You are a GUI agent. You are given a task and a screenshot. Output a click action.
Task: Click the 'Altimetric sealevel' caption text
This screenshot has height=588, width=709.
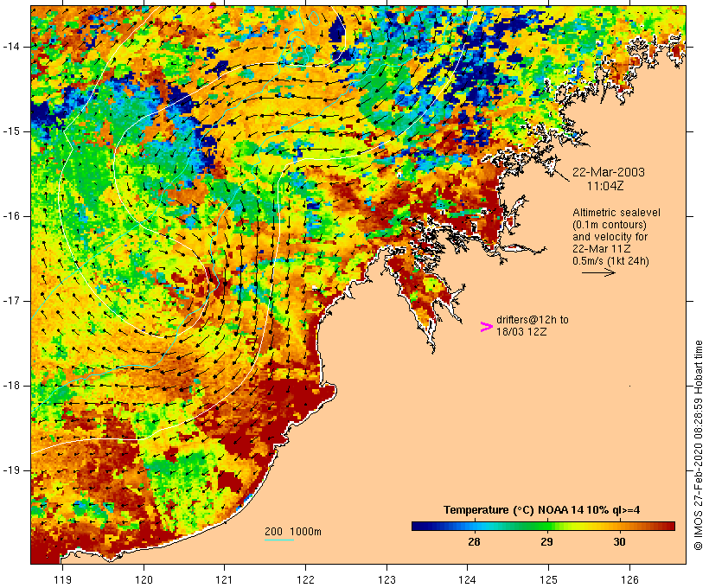[x=616, y=213]
